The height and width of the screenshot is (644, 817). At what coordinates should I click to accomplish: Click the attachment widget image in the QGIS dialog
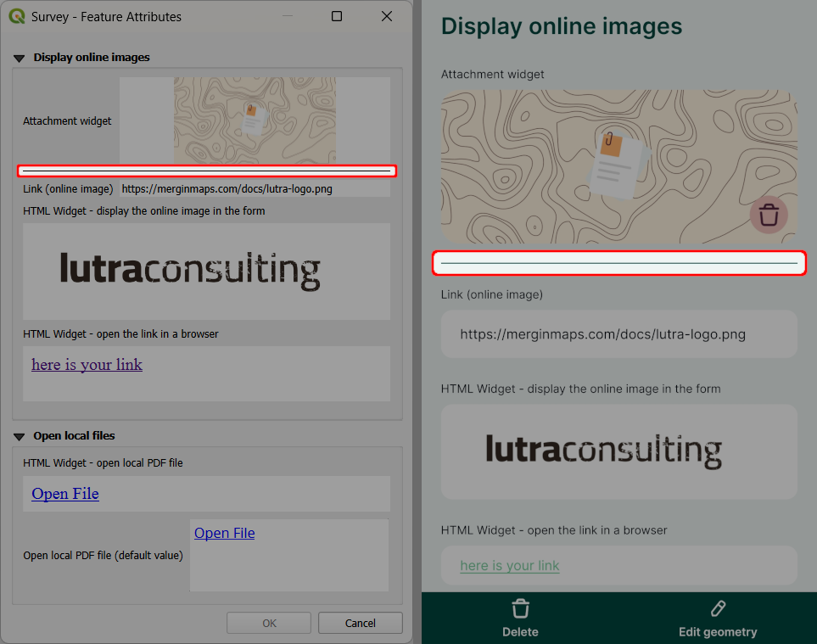pos(256,120)
